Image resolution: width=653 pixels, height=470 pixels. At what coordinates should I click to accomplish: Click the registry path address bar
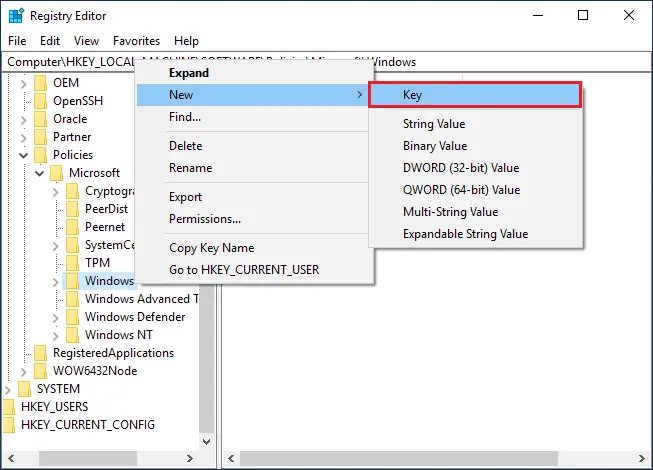pyautogui.click(x=326, y=62)
